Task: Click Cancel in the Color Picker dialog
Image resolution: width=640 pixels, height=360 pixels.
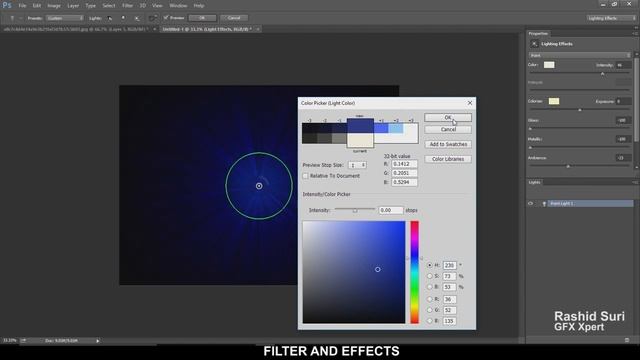Action: [448, 129]
